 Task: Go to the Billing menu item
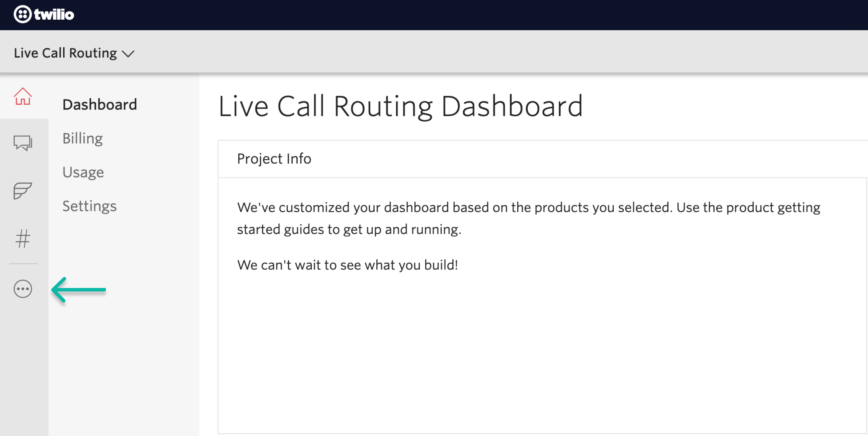coord(82,138)
